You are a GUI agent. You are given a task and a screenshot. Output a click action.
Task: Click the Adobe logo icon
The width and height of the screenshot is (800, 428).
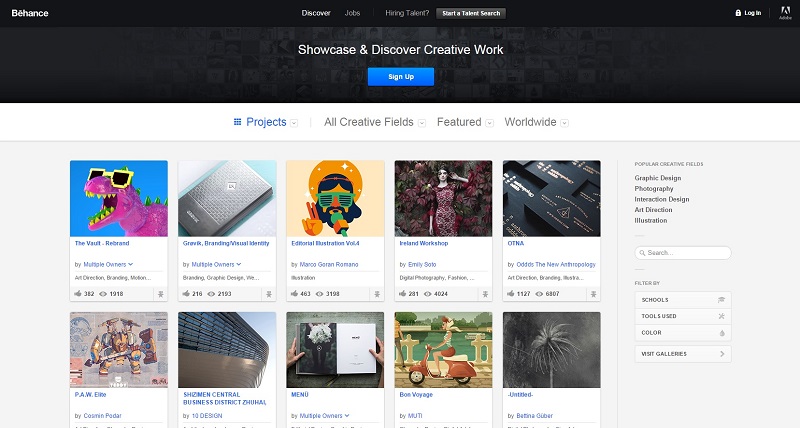[x=782, y=13]
